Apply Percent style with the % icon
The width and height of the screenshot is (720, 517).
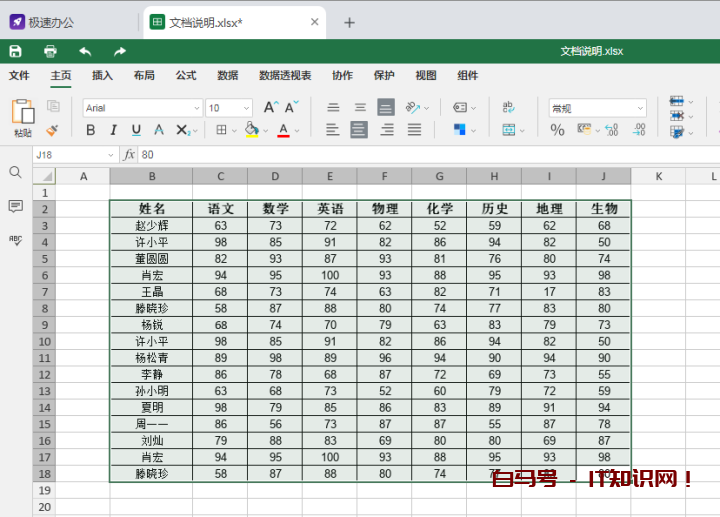(557, 130)
